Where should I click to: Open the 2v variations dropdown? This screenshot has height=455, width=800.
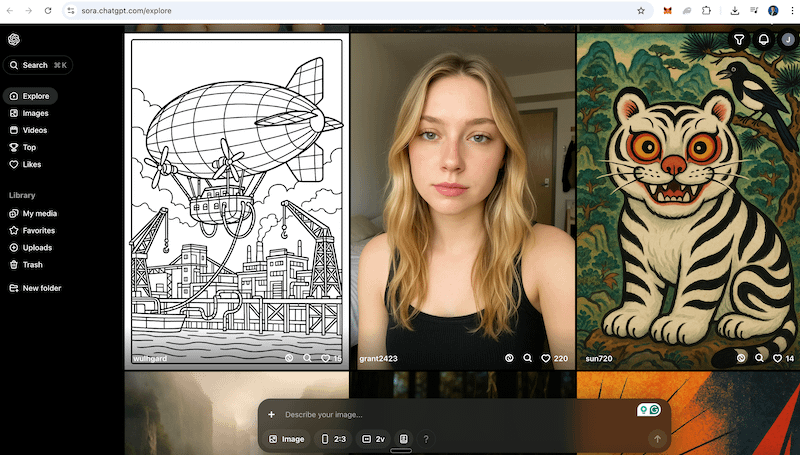coord(373,439)
